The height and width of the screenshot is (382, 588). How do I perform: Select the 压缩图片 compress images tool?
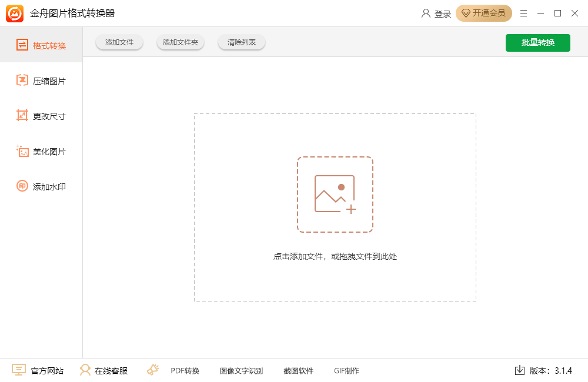click(41, 80)
